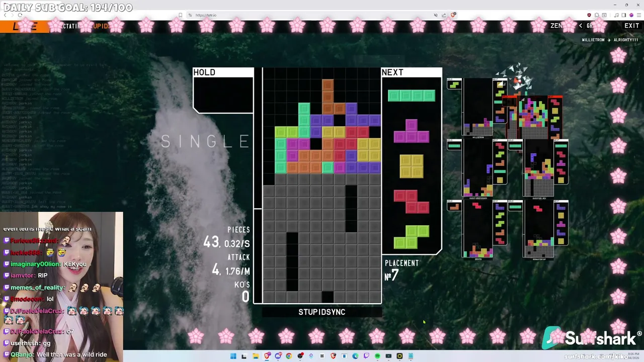Image resolution: width=644 pixels, height=362 pixels.
Task: Open Twitch from the taskbar
Action: [366, 356]
